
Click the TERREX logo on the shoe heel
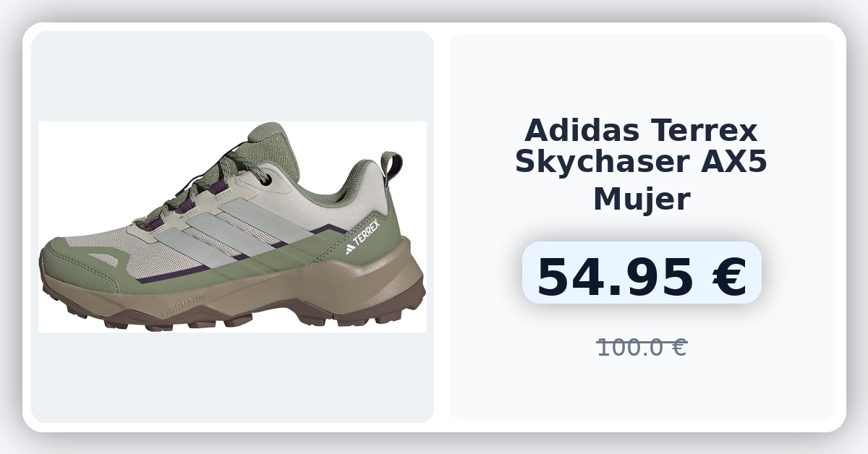click(365, 236)
